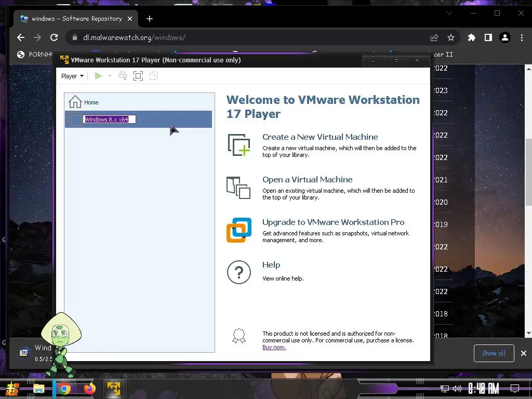Click the Help question mark icon
This screenshot has height=399, width=532.
pyautogui.click(x=239, y=272)
